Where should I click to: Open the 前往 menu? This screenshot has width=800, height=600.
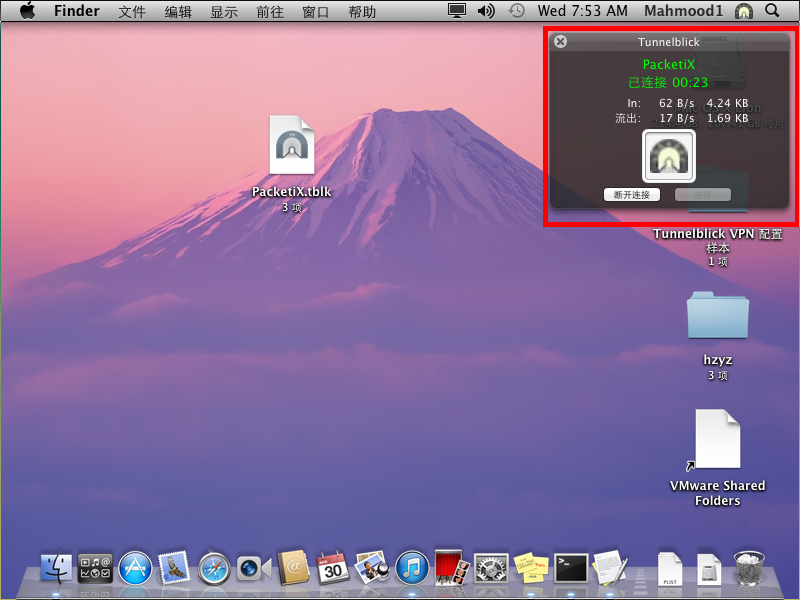point(270,11)
